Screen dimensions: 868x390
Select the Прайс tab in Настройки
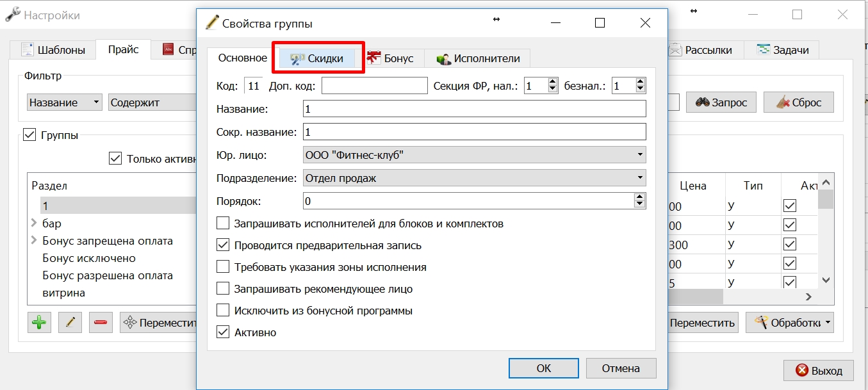124,49
